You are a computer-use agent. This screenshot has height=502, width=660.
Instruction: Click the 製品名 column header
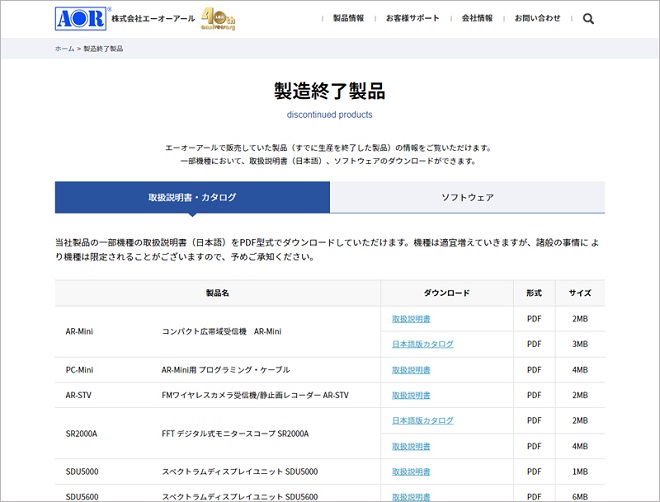[218, 293]
